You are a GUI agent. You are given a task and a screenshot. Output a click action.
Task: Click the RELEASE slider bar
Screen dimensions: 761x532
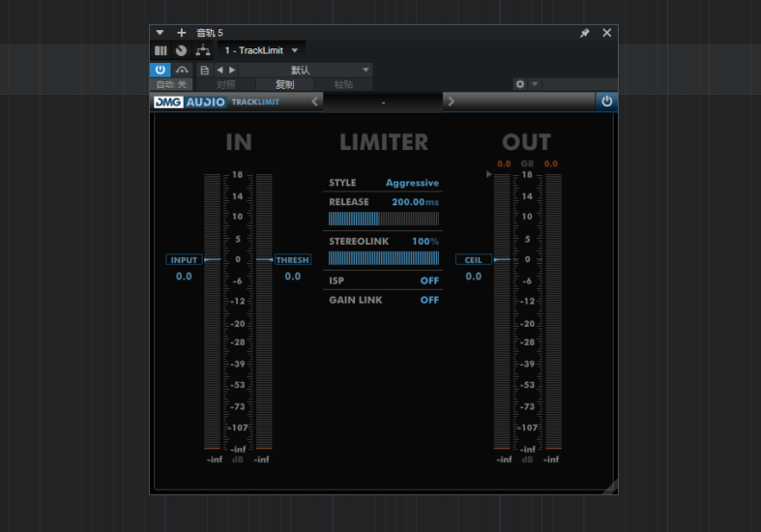point(383,219)
